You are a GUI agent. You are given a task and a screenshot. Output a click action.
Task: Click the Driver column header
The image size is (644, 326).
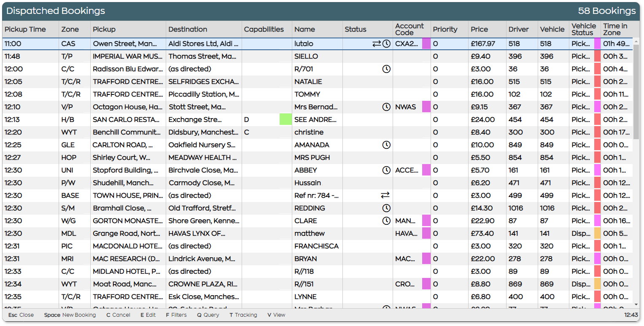click(522, 30)
